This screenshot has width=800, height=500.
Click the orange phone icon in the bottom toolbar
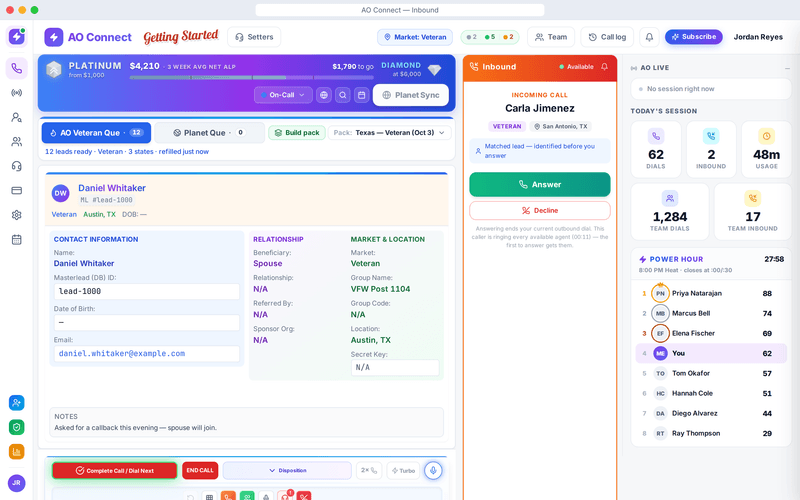point(228,496)
